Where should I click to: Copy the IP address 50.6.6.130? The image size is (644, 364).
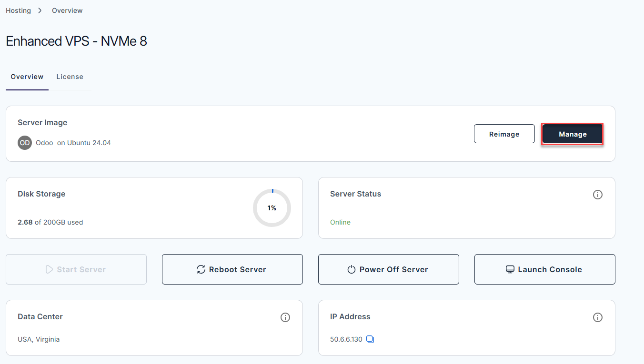[370, 339]
